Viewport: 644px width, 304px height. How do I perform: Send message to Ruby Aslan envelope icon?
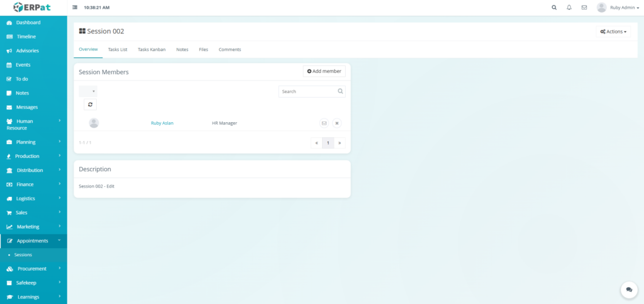(x=324, y=123)
